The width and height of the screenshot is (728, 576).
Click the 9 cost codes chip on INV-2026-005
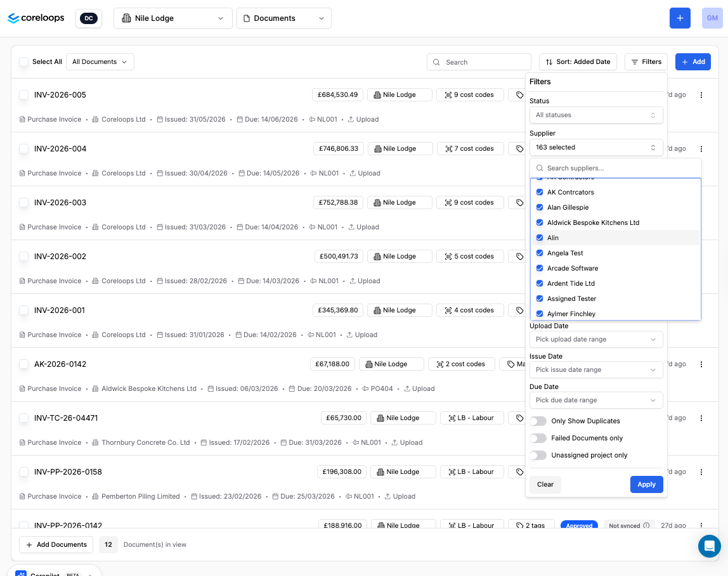[470, 94]
